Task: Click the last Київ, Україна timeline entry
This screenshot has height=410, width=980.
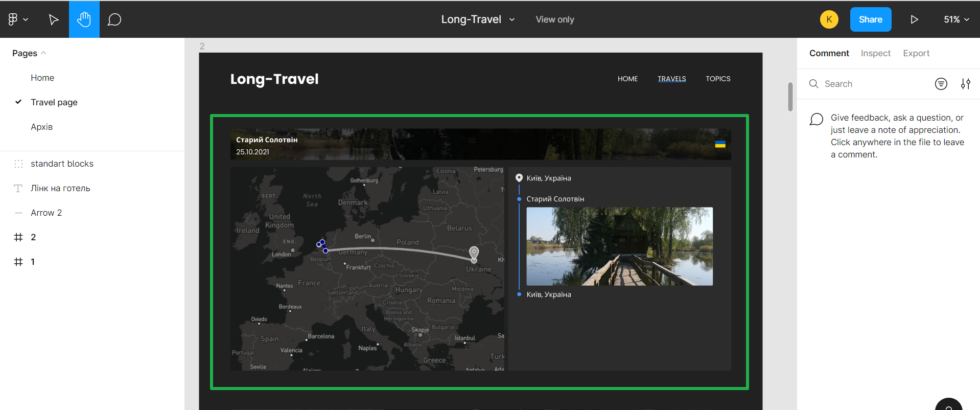Action: [549, 294]
